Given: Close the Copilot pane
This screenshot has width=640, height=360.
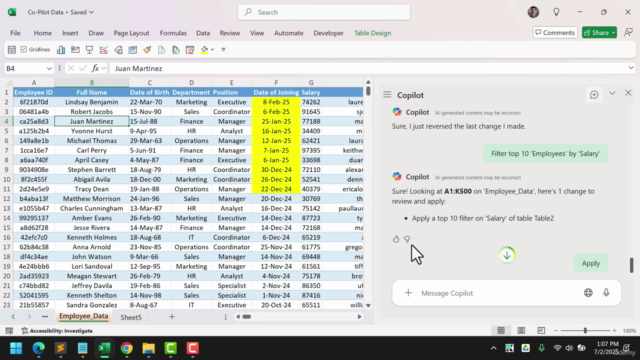Looking at the screenshot, I should tap(628, 93).
